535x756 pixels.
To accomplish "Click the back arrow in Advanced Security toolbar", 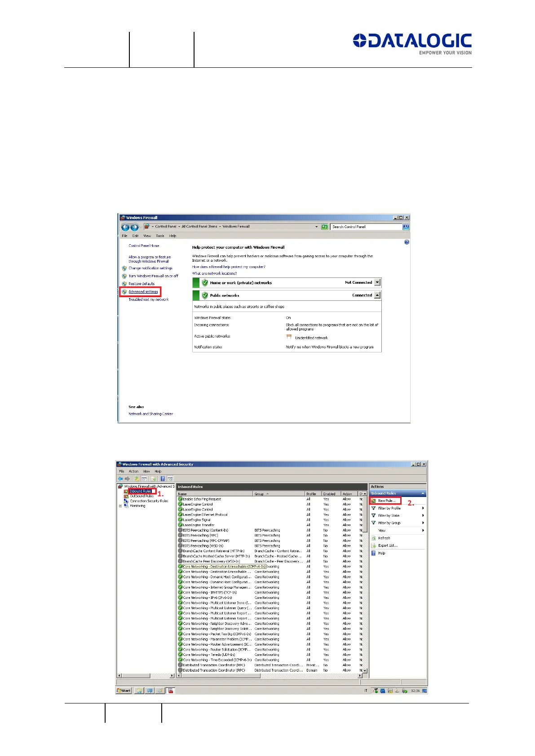I will coord(120,479).
